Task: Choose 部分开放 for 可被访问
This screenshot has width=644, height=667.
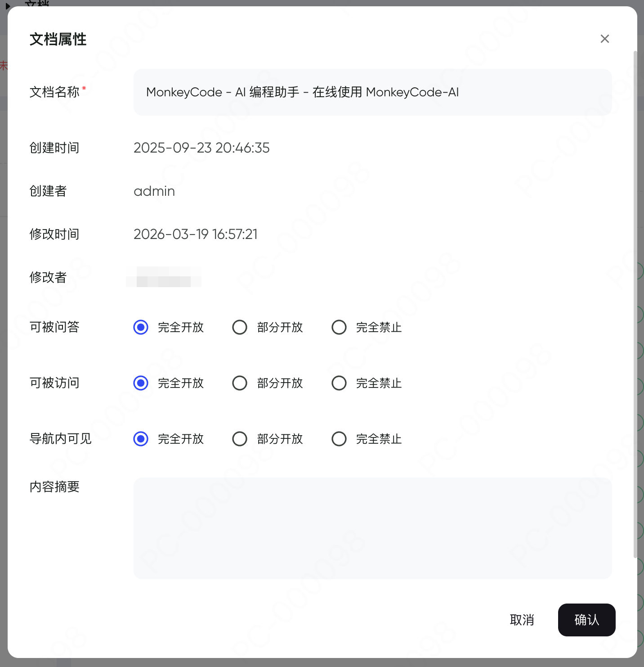Action: click(240, 383)
